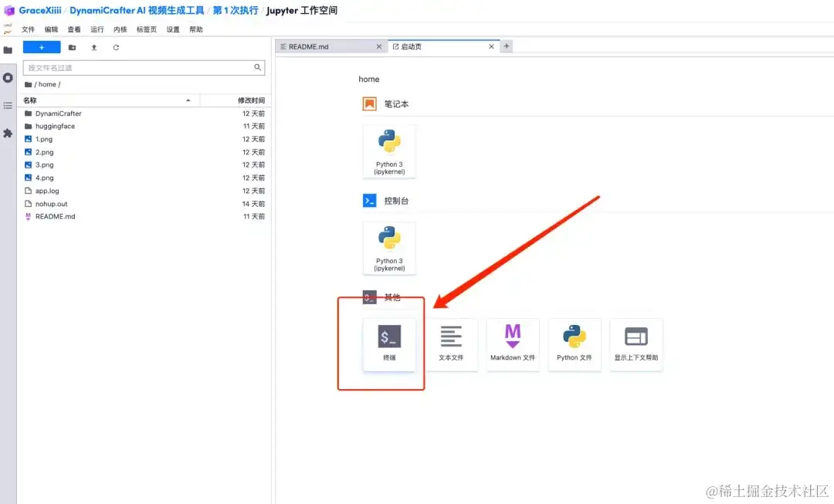Image resolution: width=834 pixels, height=504 pixels.
Task: Select file 1.png
Action: [144, 139]
